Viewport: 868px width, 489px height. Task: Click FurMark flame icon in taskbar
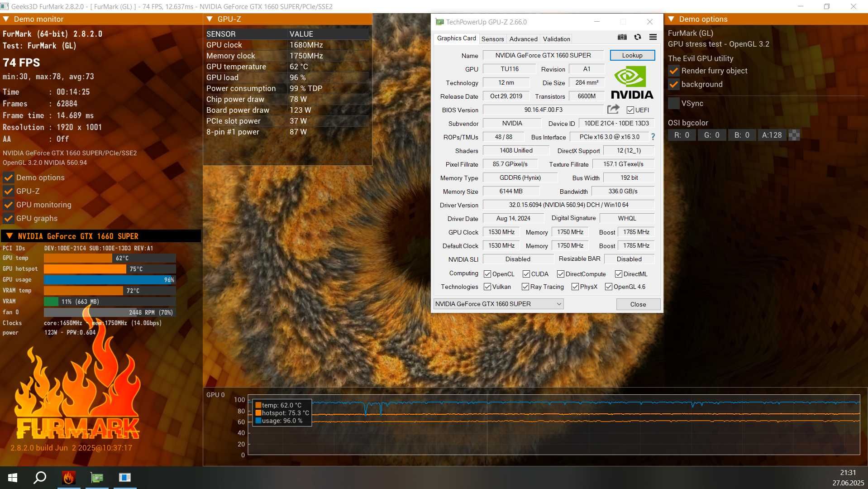69,478
